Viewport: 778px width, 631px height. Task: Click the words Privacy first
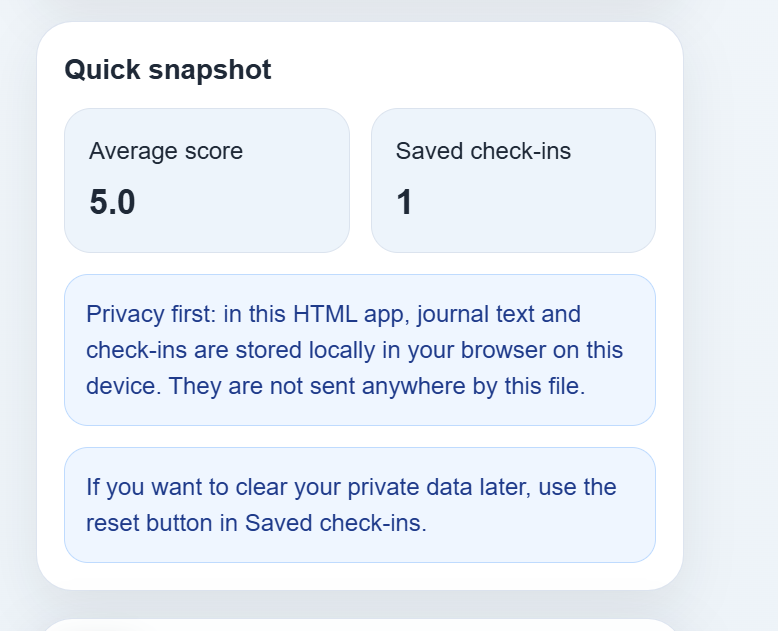pos(151,315)
